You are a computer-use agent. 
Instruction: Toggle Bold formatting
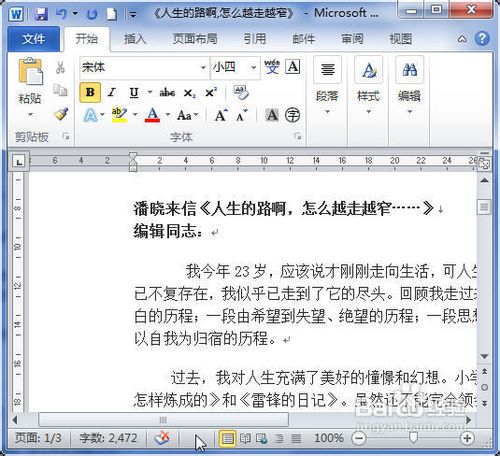click(x=90, y=92)
